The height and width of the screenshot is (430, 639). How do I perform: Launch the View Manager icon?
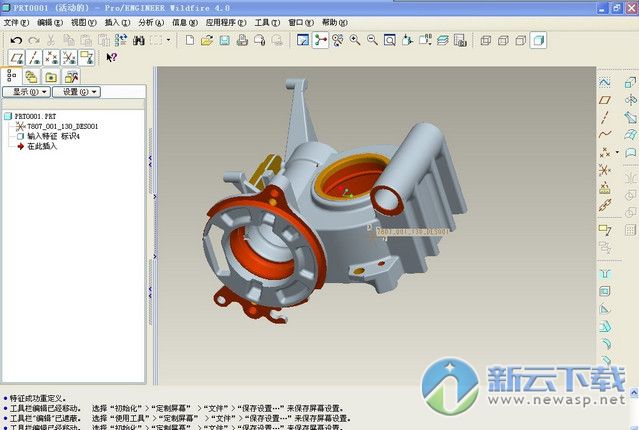click(x=460, y=40)
